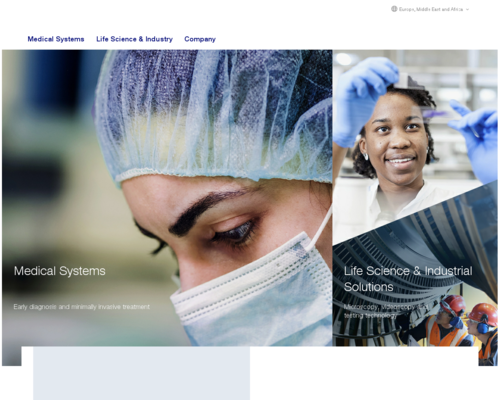Open the Medical Systems navigation menu

point(56,39)
